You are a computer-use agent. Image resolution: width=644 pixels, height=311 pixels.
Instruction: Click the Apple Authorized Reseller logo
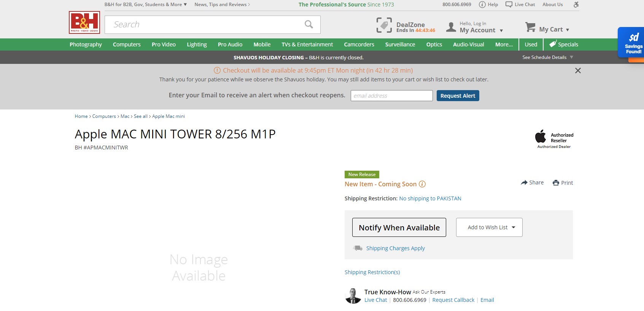554,139
